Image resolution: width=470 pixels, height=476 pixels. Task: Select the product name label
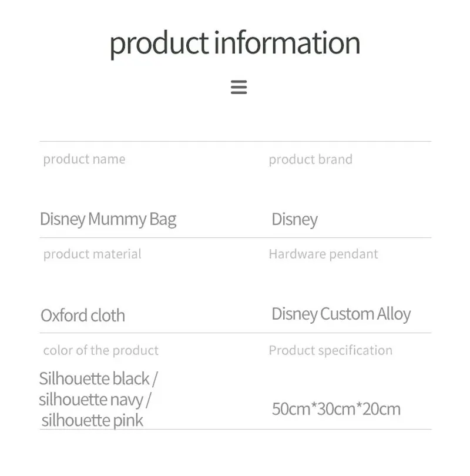pyautogui.click(x=84, y=159)
